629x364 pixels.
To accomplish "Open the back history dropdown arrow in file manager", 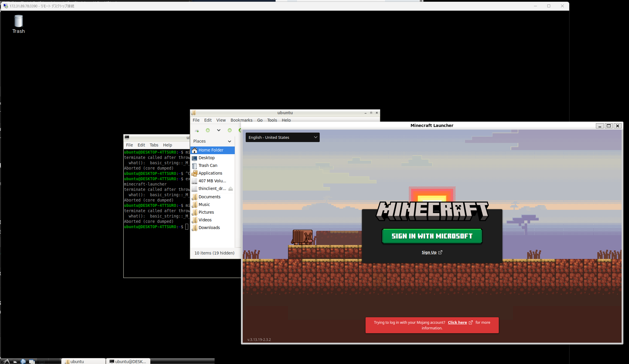I will point(218,130).
